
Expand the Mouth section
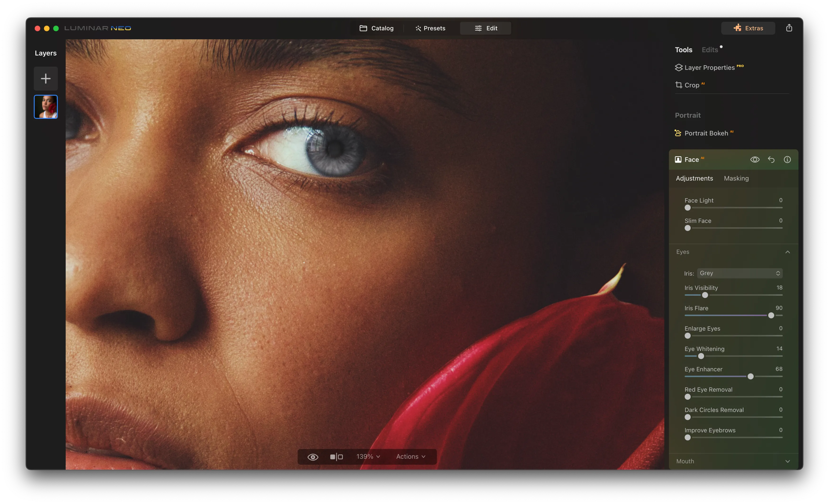pos(787,461)
